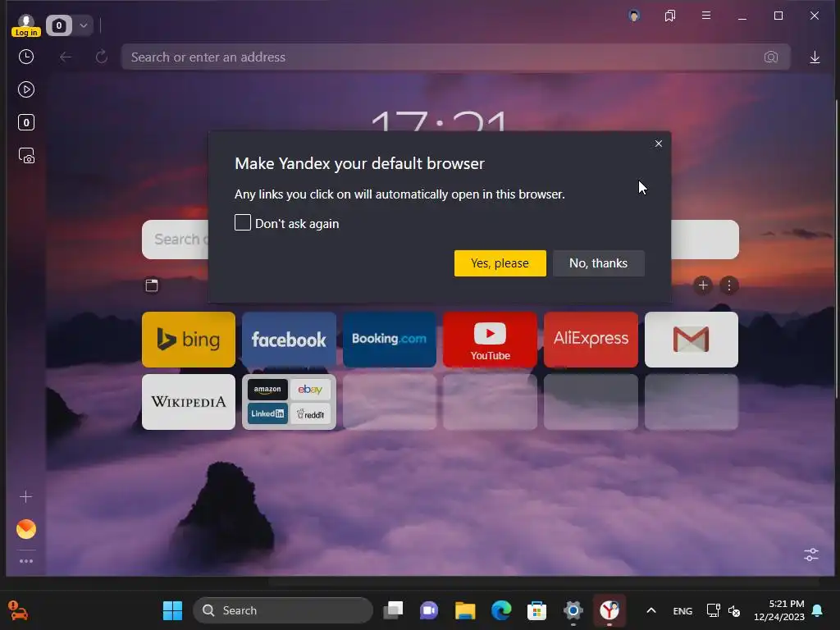Open the background settings sliders icon

click(x=811, y=555)
